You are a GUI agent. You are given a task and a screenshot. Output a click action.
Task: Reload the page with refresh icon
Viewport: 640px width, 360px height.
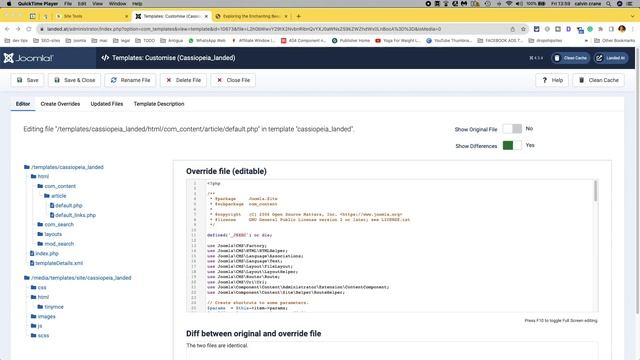click(29, 29)
